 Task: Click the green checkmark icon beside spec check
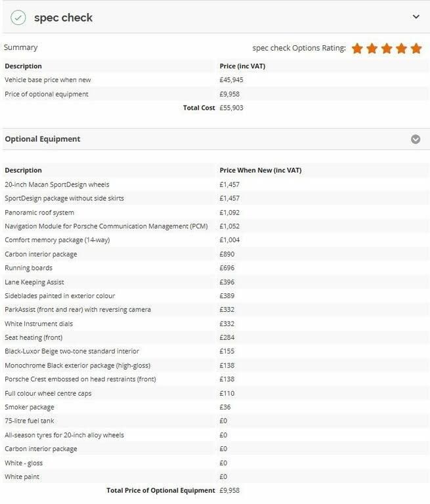pos(18,18)
